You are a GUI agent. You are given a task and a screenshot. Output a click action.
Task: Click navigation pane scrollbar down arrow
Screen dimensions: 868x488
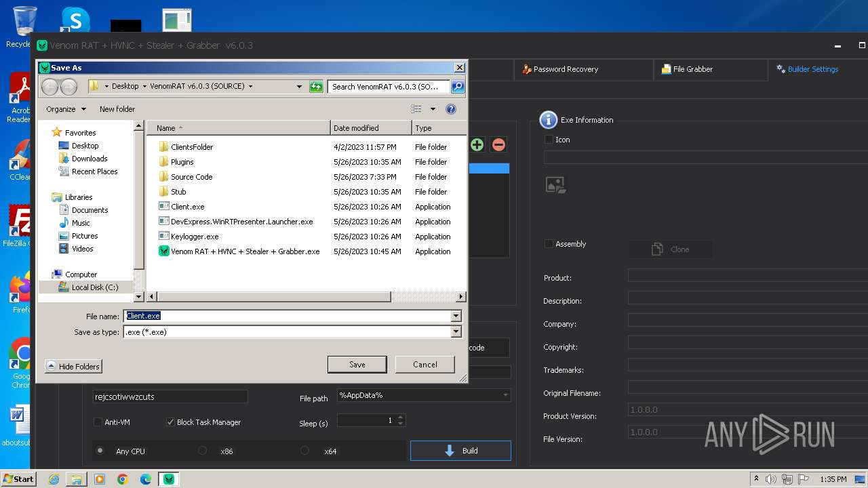(139, 297)
